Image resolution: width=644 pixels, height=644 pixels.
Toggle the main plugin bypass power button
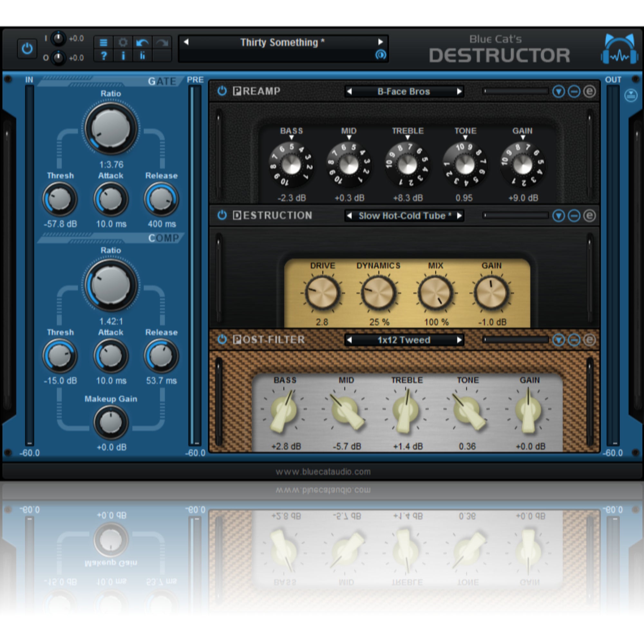click(x=27, y=49)
